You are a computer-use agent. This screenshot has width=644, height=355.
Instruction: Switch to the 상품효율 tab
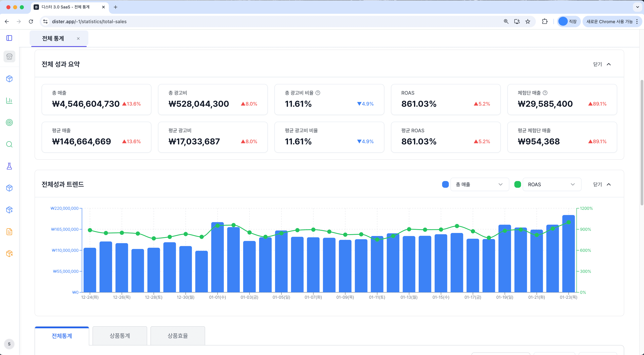pyautogui.click(x=178, y=336)
